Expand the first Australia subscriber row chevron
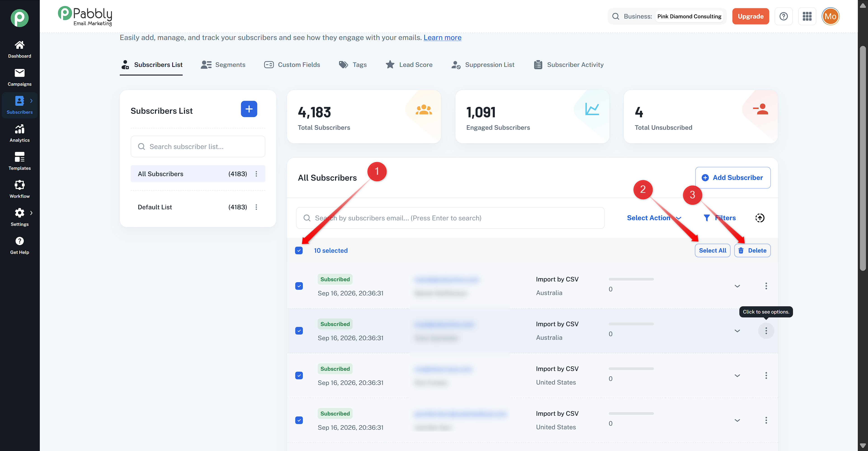Image resolution: width=868 pixels, height=451 pixels. 737,286
